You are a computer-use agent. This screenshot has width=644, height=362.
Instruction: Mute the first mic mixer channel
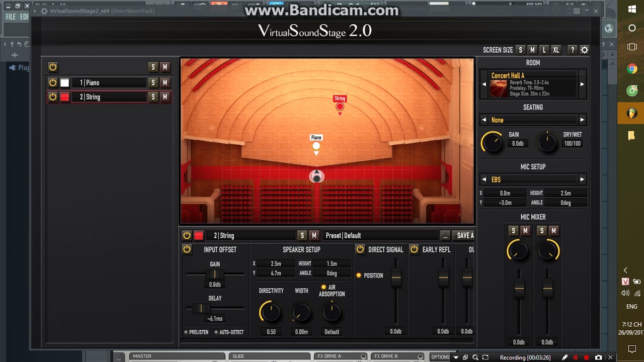point(525,230)
